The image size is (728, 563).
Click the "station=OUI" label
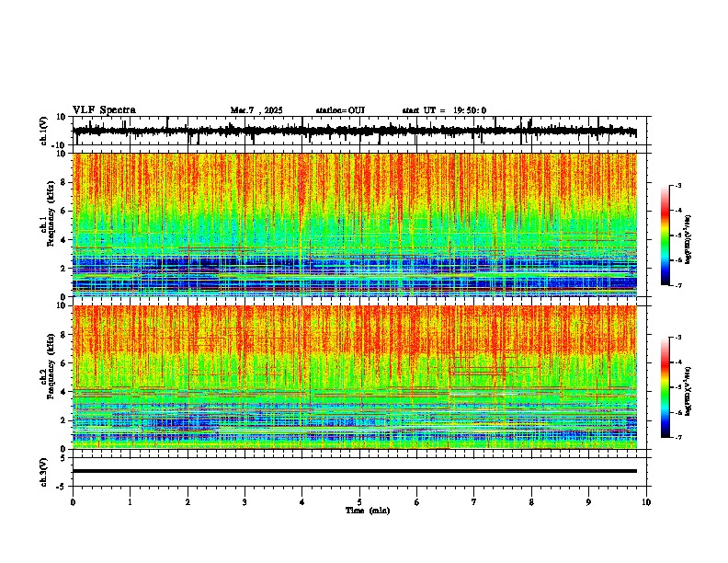click(x=340, y=110)
